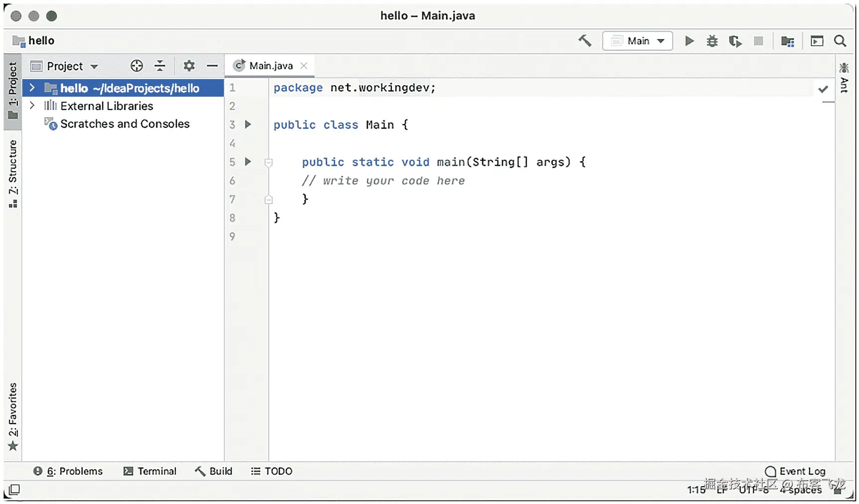Close the Main.java tab
The height and width of the screenshot is (504, 859).
304,66
